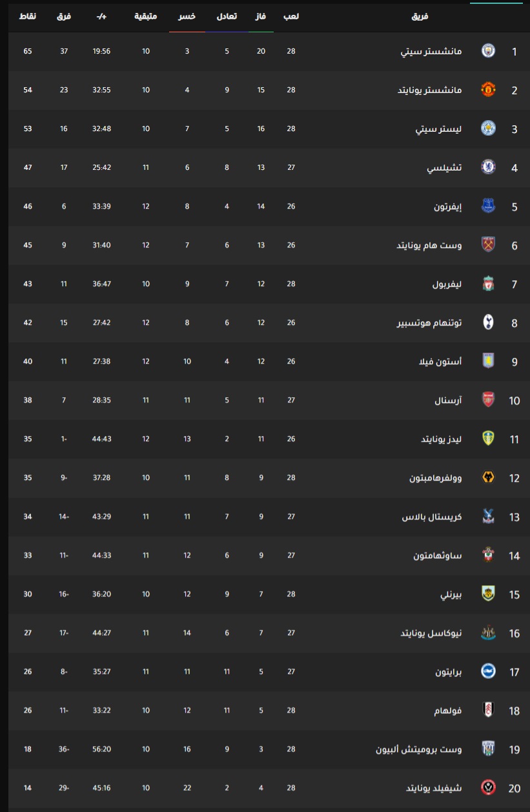This screenshot has width=530, height=812.
Task: Select the Chelsea club badge
Action: click(x=488, y=167)
